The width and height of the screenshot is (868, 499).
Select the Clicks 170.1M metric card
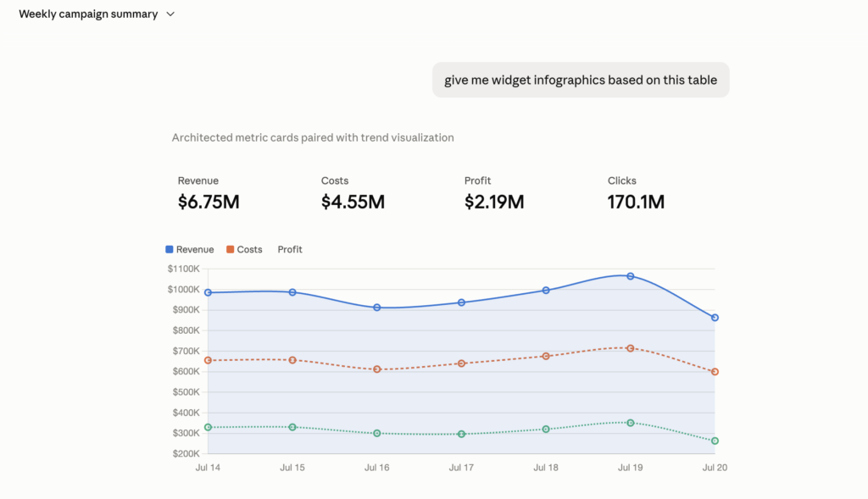[x=636, y=194]
